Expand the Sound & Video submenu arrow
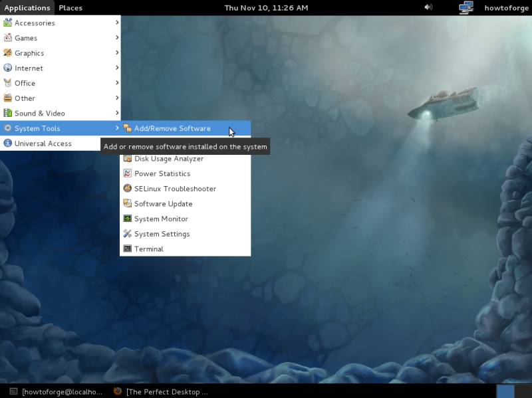 [117, 113]
